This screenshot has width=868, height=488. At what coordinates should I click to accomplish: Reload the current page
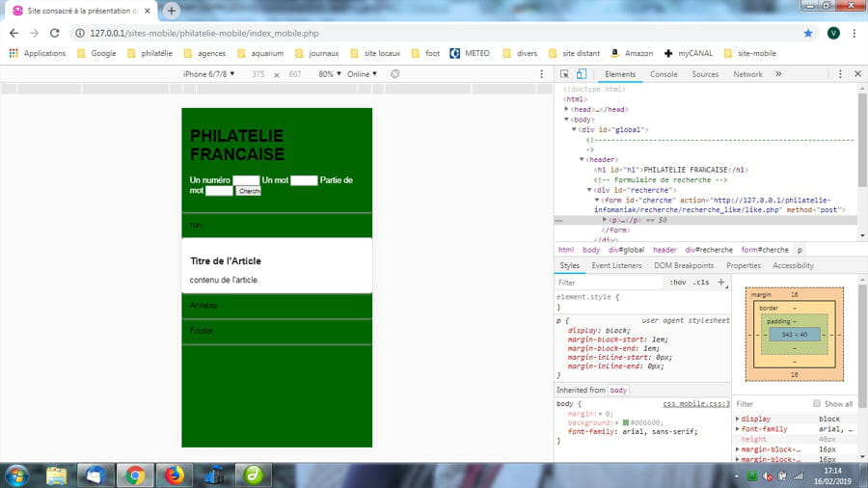coord(54,33)
